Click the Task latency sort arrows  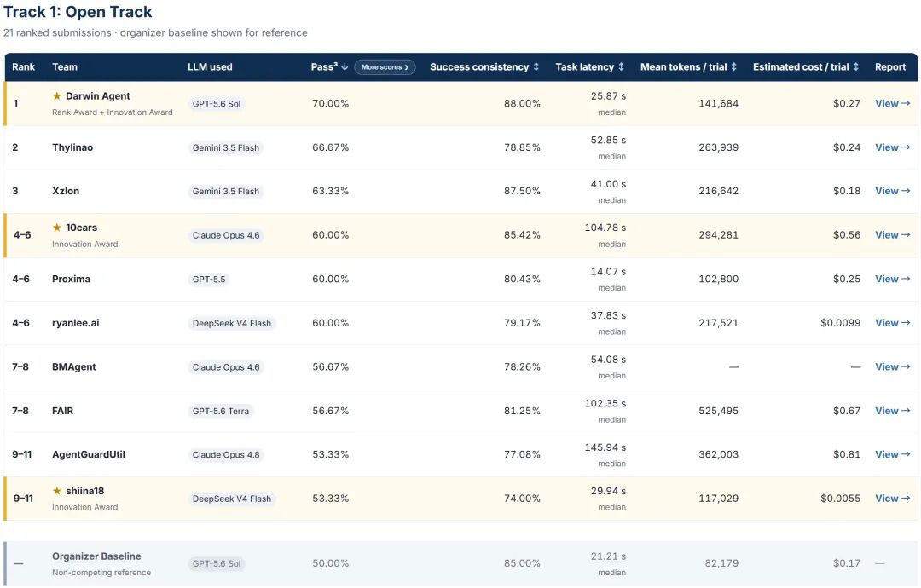(621, 67)
